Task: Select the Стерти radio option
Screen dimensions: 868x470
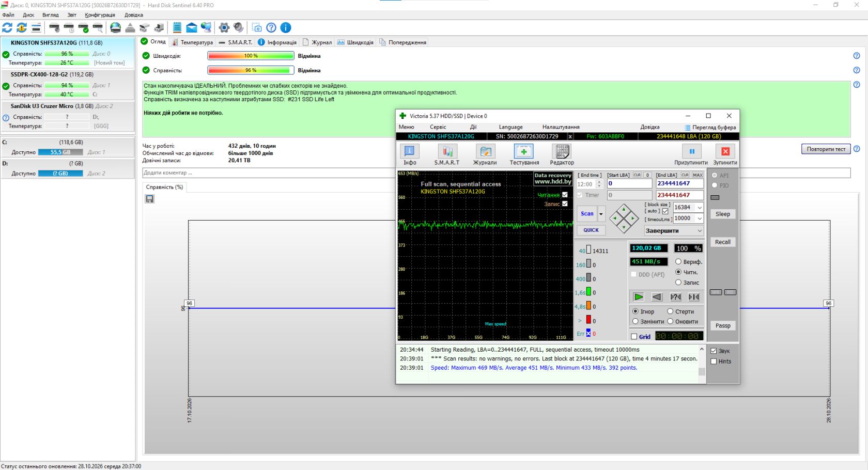Action: (x=670, y=311)
